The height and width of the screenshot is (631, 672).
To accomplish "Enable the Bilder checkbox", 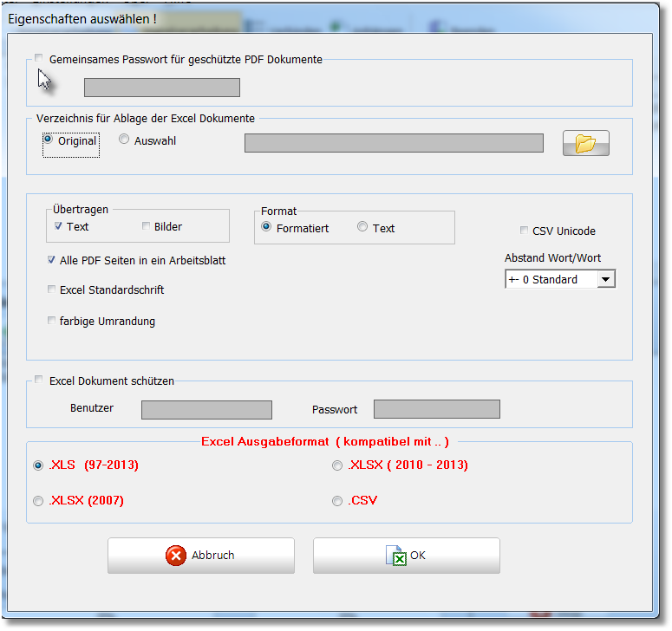I will [x=146, y=227].
